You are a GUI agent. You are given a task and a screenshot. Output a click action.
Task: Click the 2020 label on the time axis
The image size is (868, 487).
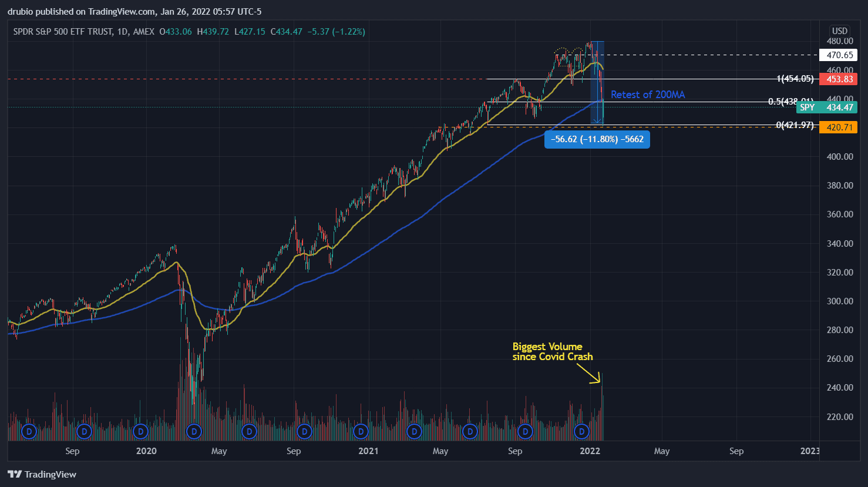point(146,451)
